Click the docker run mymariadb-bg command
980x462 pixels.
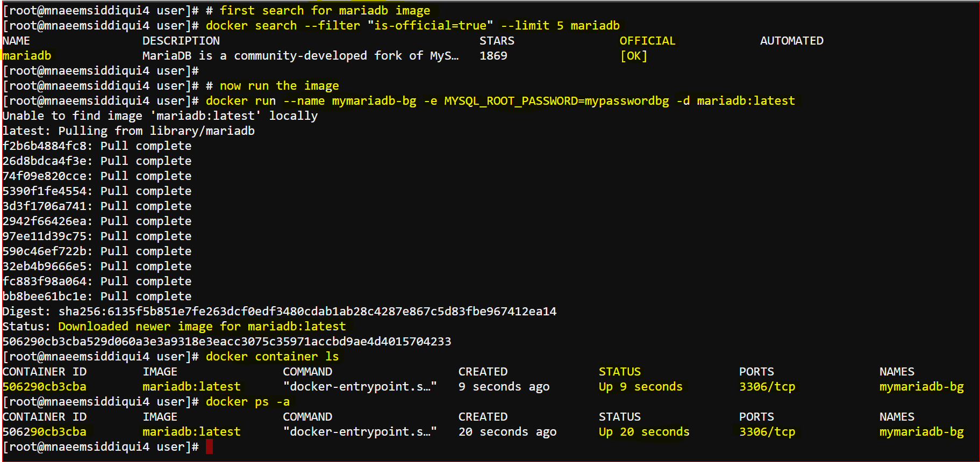(x=500, y=101)
